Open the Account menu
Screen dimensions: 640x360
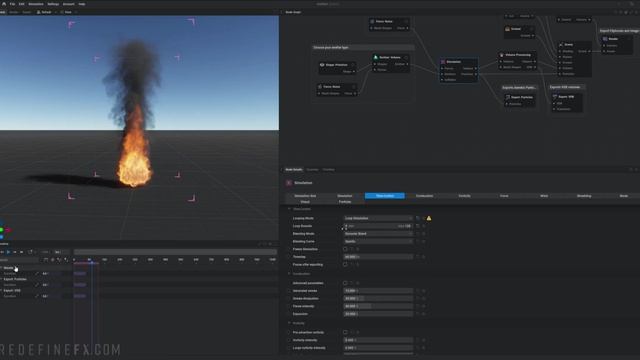(69, 4)
